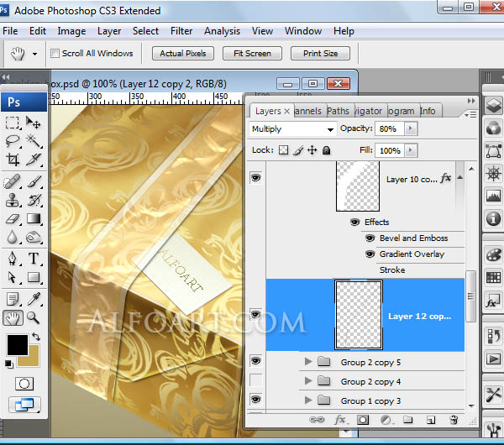Image resolution: width=504 pixels, height=445 pixels.
Task: Choose the Healing Brush tool
Action: (13, 182)
